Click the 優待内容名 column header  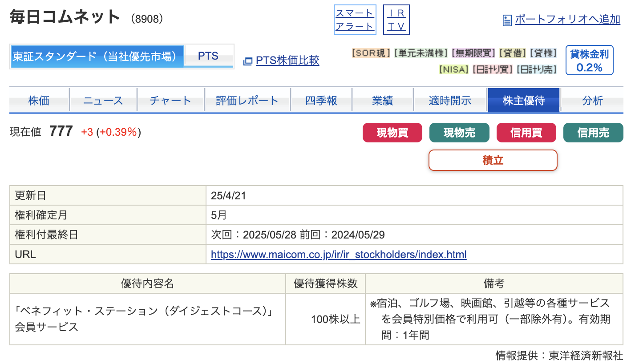point(148,284)
